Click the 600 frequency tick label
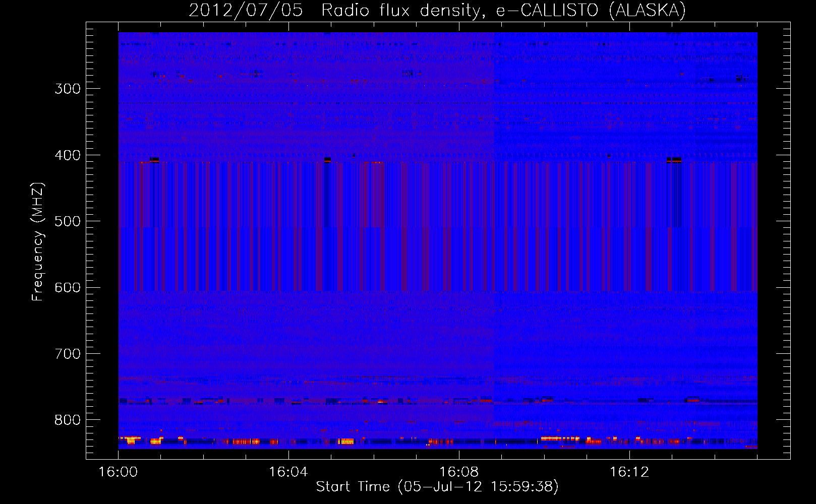This screenshot has height=504, width=816. pos(68,288)
